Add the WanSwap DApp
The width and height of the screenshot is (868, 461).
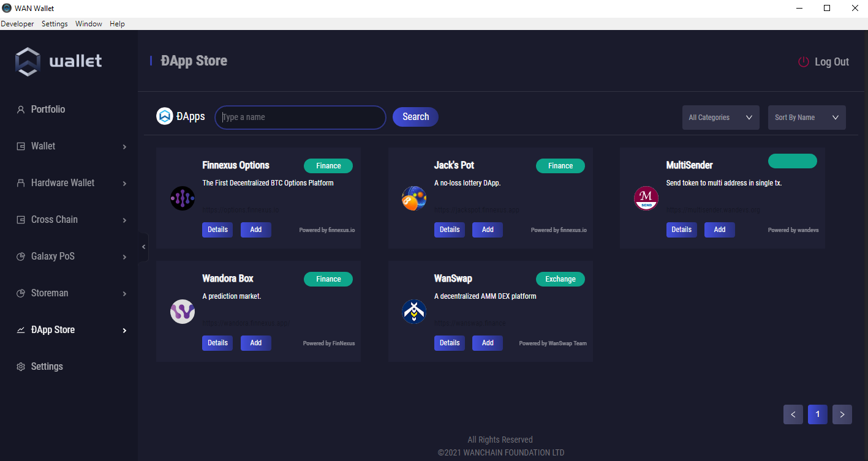coord(488,343)
